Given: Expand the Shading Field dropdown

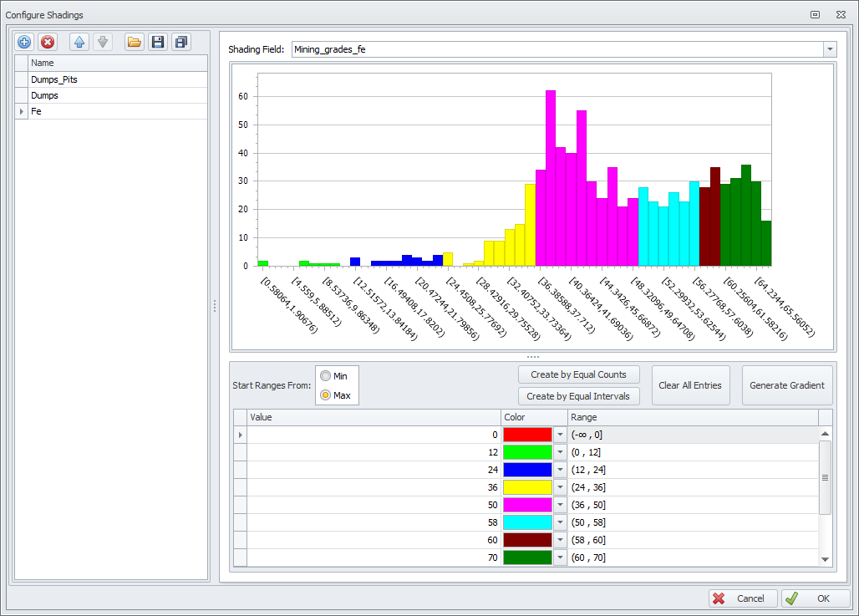Looking at the screenshot, I should click(x=829, y=49).
